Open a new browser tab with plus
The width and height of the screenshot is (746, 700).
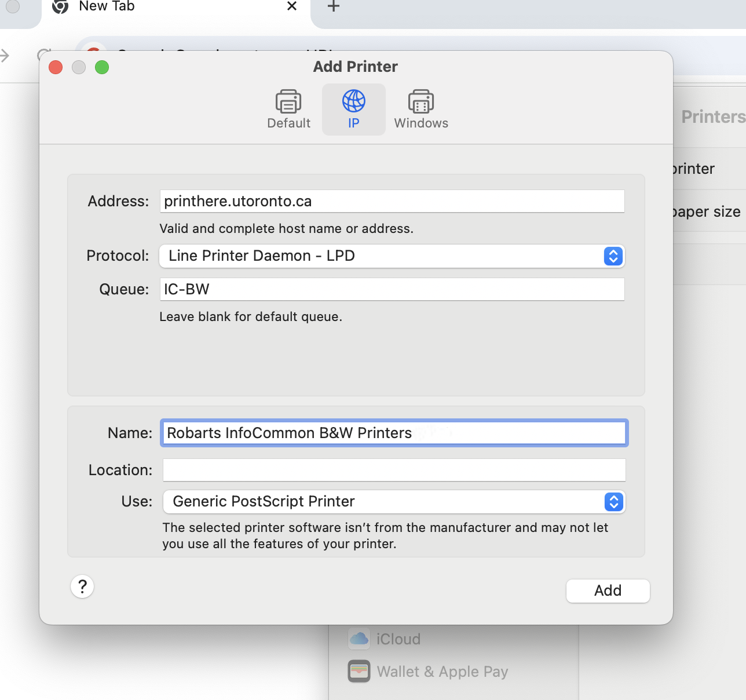coord(334,6)
